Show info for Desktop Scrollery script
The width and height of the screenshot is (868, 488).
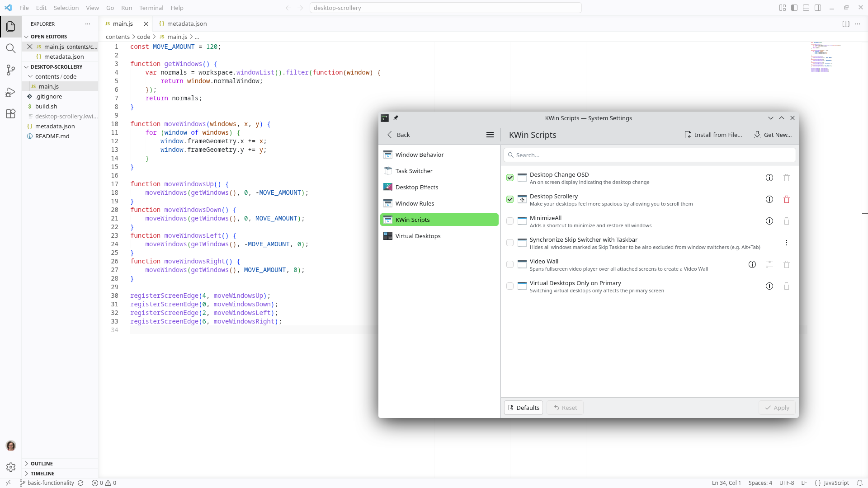tap(769, 199)
